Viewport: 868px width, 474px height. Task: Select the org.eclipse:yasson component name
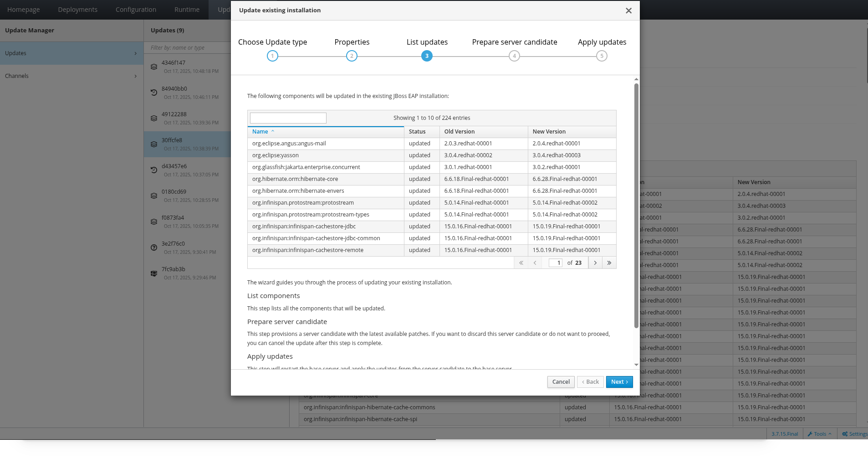click(276, 155)
